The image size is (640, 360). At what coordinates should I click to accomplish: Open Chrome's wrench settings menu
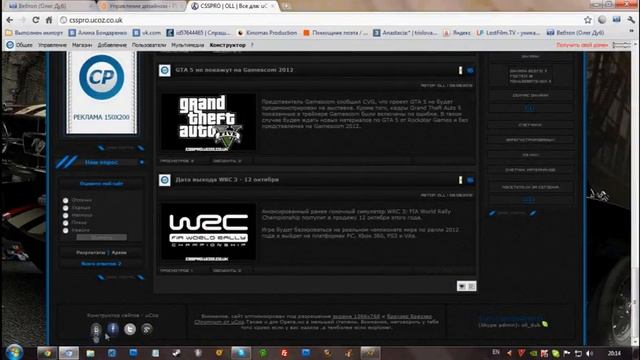631,20
